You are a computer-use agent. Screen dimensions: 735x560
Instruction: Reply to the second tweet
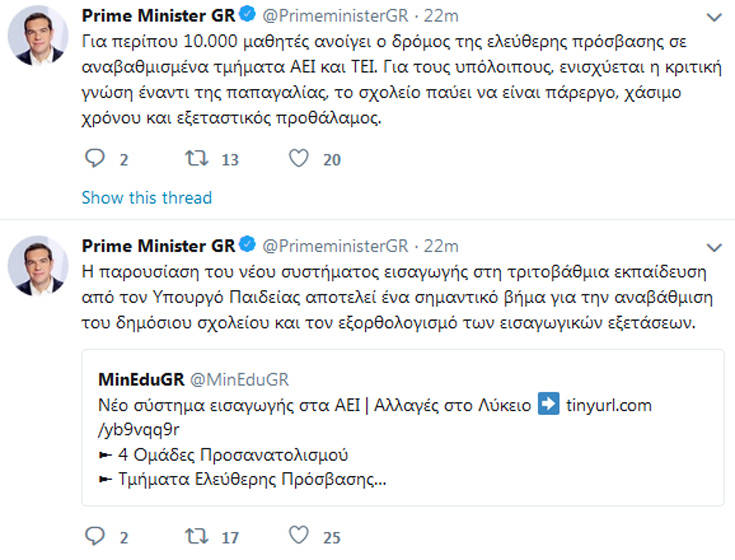[95, 537]
